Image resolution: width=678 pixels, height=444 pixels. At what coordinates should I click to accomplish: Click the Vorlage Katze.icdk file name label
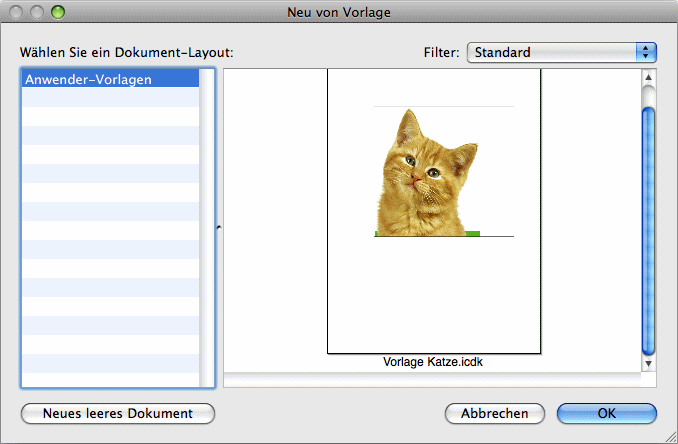click(433, 362)
